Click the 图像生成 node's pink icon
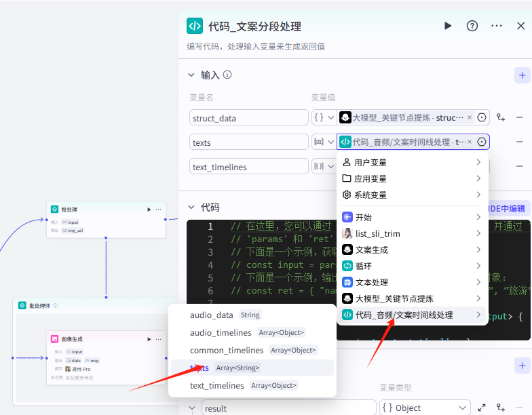Image resolution: width=532 pixels, height=415 pixels. pos(54,339)
